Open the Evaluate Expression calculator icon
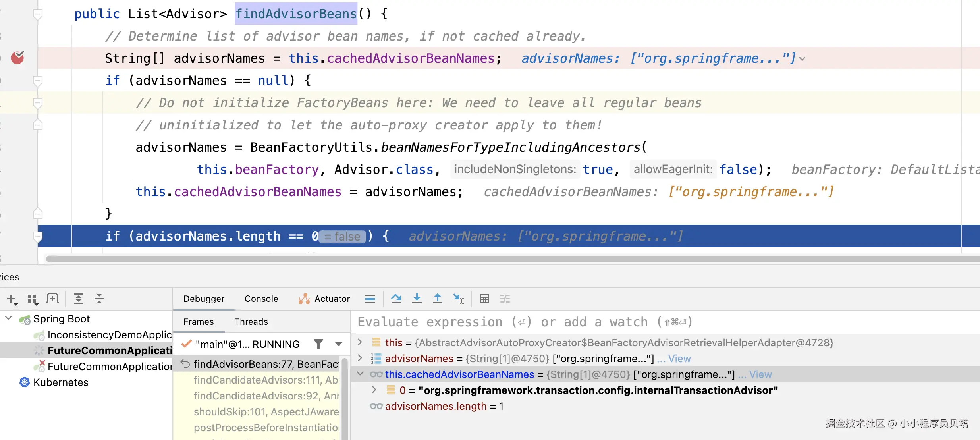Image resolution: width=980 pixels, height=440 pixels. (484, 299)
